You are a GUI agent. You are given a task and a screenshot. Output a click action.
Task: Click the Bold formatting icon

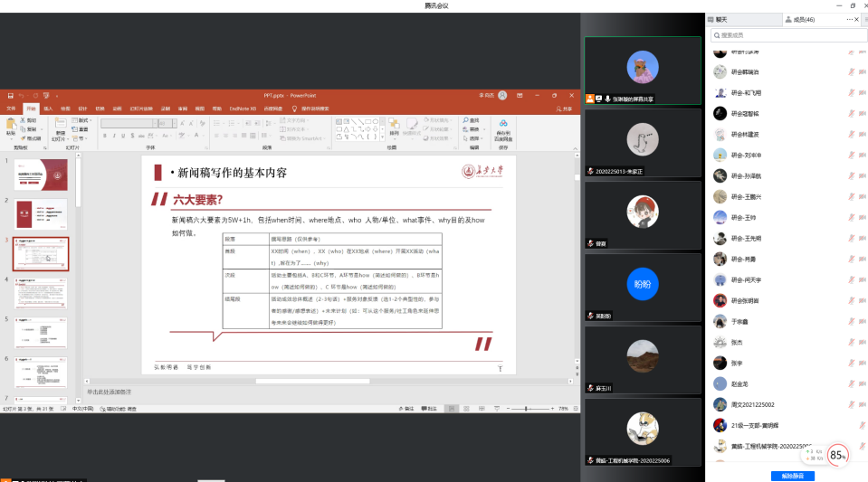pos(104,136)
